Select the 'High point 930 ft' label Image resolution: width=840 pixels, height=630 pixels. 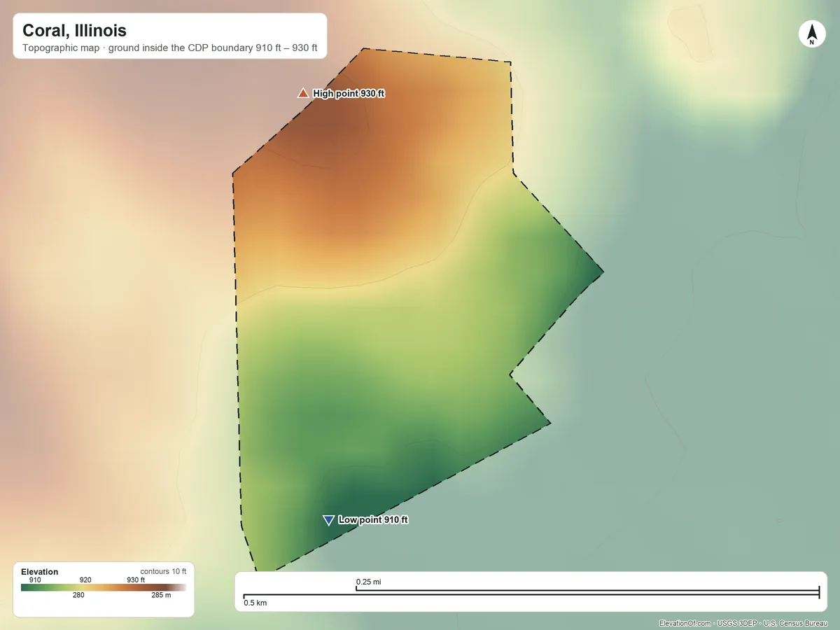pyautogui.click(x=349, y=94)
